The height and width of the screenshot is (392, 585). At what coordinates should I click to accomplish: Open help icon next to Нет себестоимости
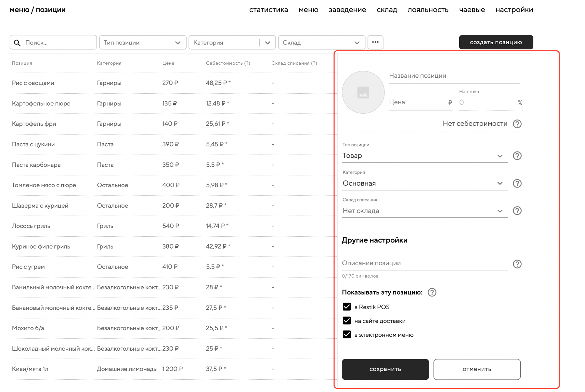[x=517, y=124]
